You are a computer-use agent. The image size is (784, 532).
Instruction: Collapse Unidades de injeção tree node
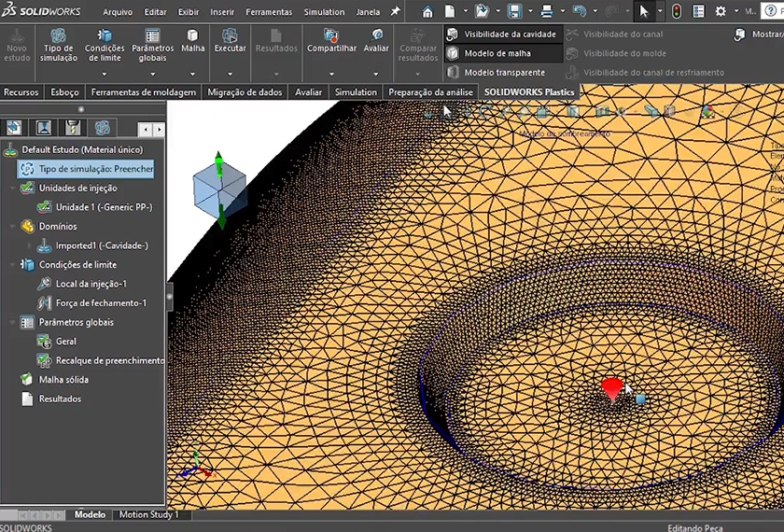[x=12, y=188]
